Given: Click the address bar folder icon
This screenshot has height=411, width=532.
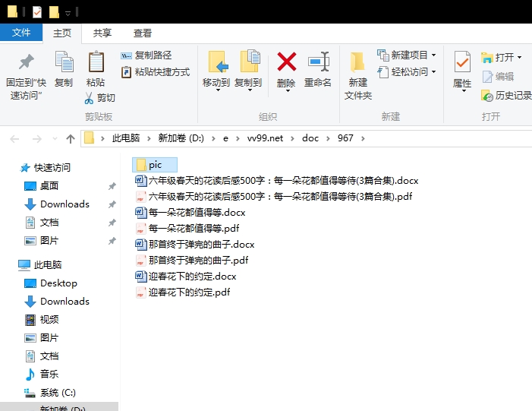Looking at the screenshot, I should 89,138.
